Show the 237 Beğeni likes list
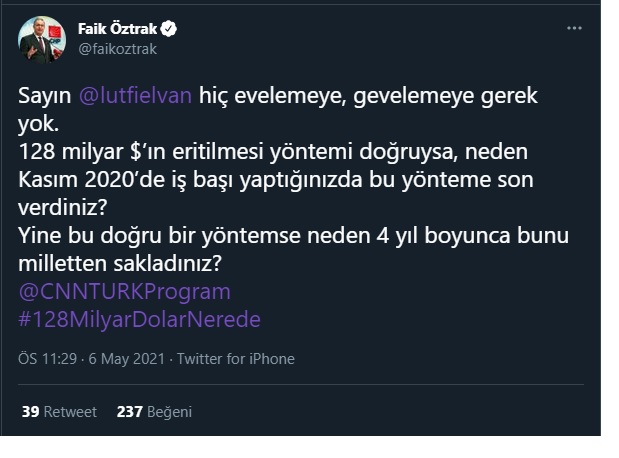The image size is (619, 458). [x=154, y=411]
